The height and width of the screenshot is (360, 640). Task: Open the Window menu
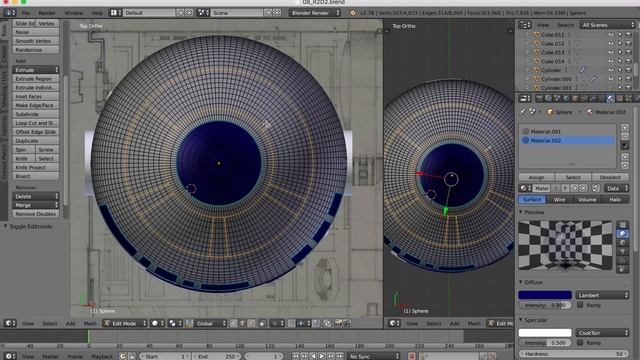(74, 13)
